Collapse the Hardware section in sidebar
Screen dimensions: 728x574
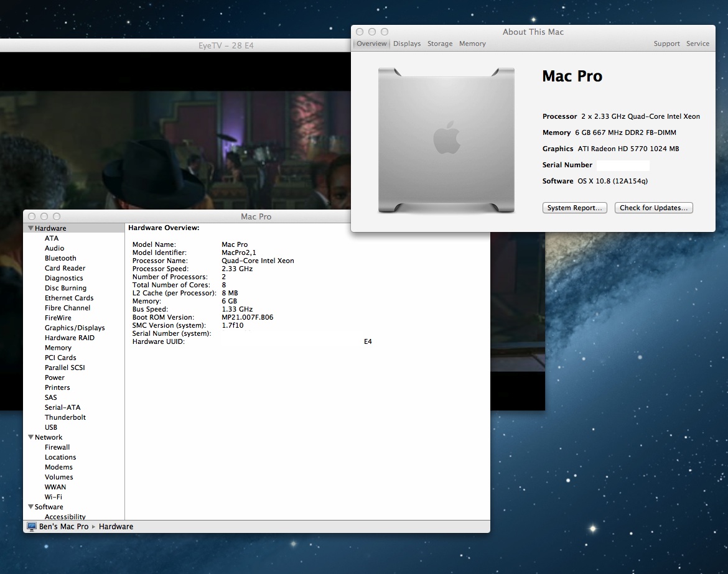30,228
